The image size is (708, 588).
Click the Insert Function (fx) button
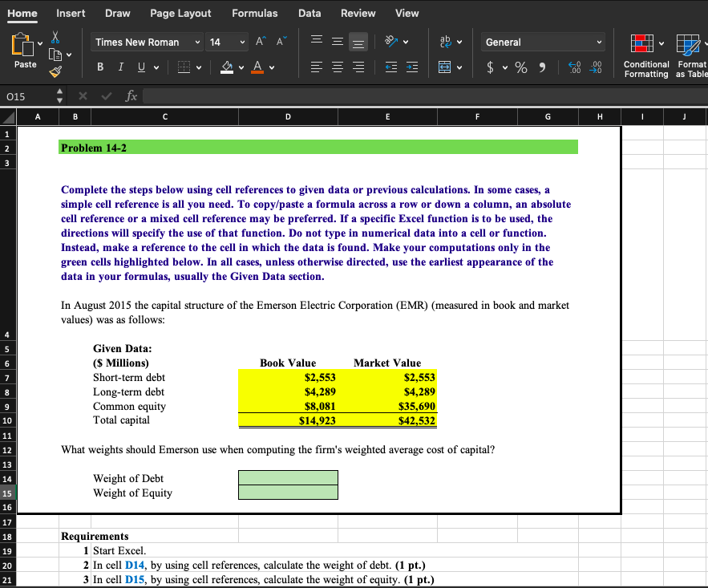[x=131, y=95]
